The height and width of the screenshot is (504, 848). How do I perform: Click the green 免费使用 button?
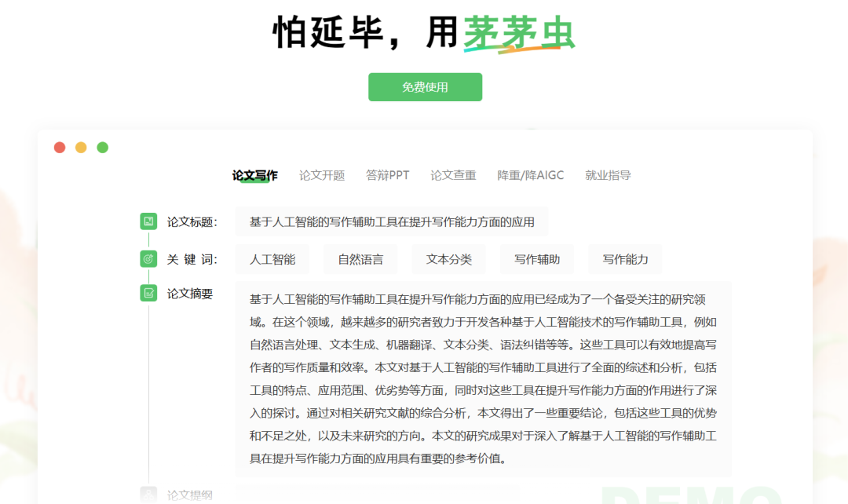click(x=425, y=87)
